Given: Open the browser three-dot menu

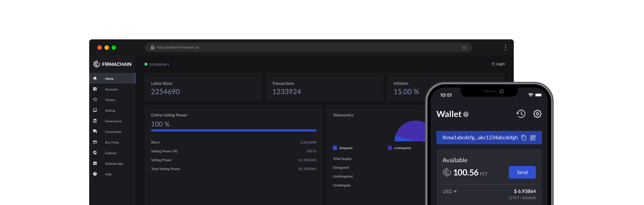Looking at the screenshot, I should pyautogui.click(x=505, y=47).
